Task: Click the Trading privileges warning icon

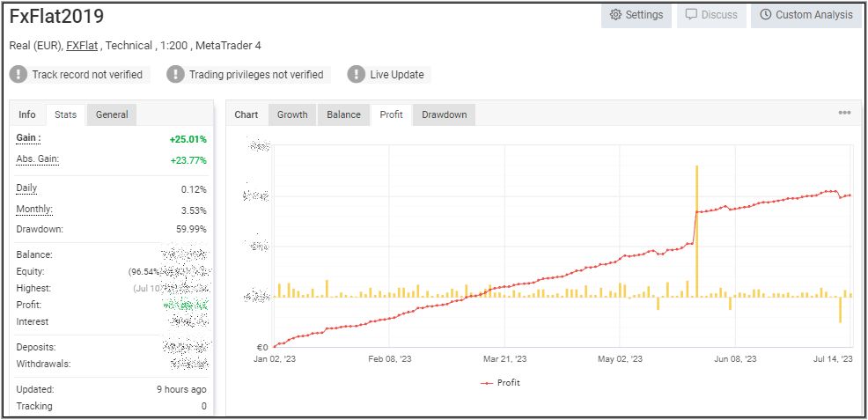Action: click(175, 75)
